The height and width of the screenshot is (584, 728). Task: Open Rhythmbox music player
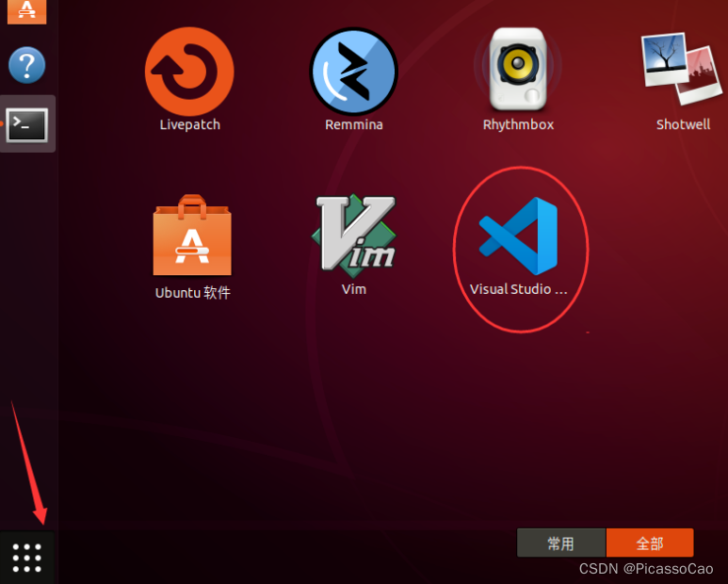tap(518, 69)
